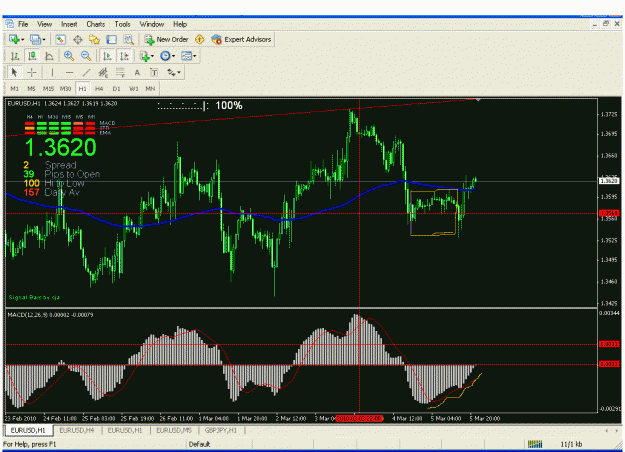Select the Trendline drawing tool

click(x=86, y=73)
